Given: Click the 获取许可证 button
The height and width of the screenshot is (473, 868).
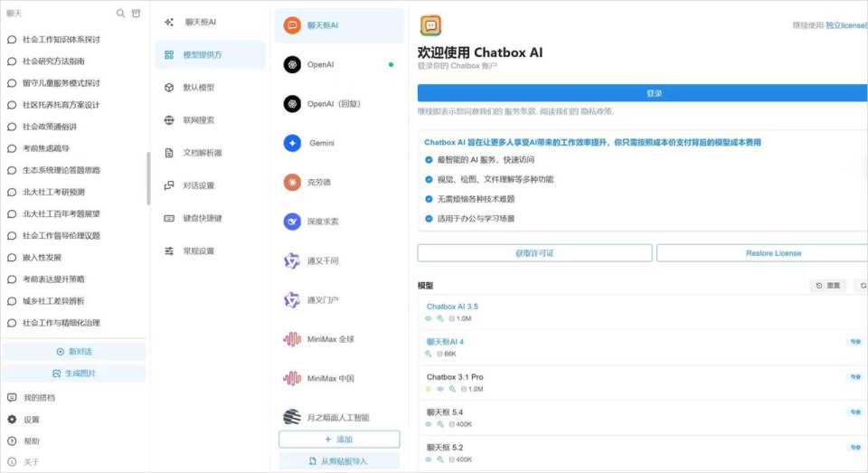Looking at the screenshot, I should coord(534,253).
